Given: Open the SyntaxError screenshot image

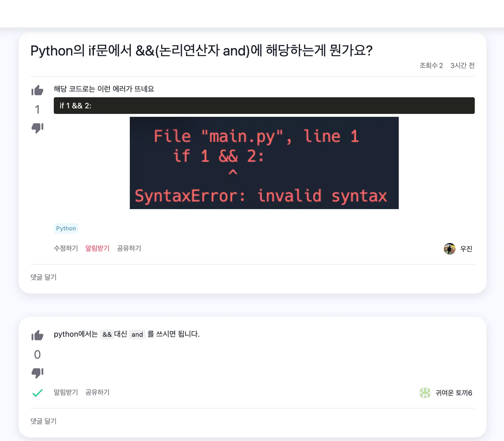Looking at the screenshot, I should (264, 163).
